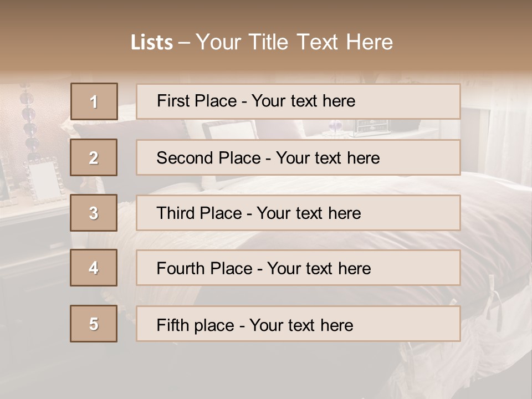This screenshot has height=399, width=532.
Task: Click the words Your text here in First Place
Action: 303,101
